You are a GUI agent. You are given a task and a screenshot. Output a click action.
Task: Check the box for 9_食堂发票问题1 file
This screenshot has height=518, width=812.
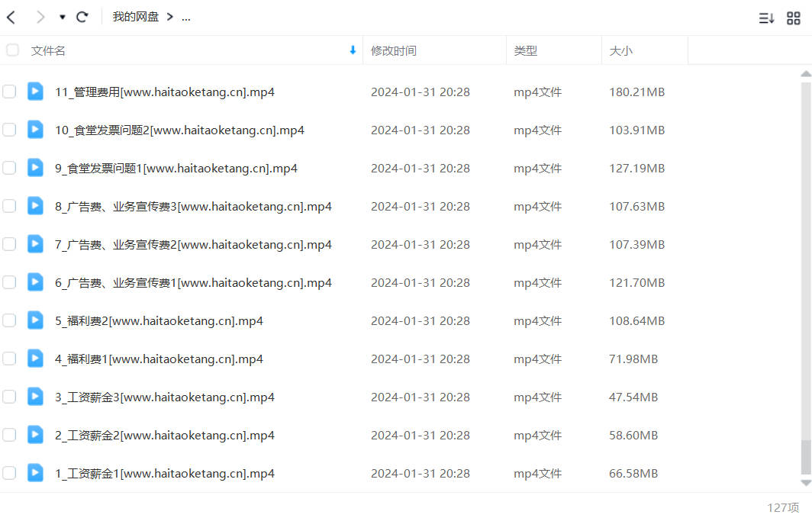pos(9,168)
